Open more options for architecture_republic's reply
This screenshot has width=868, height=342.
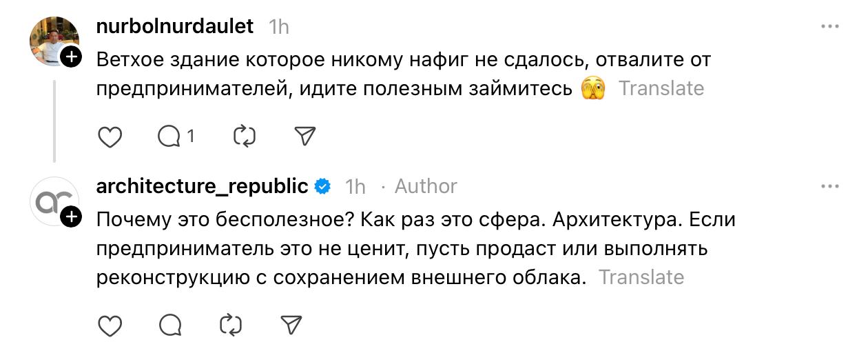pyautogui.click(x=829, y=187)
